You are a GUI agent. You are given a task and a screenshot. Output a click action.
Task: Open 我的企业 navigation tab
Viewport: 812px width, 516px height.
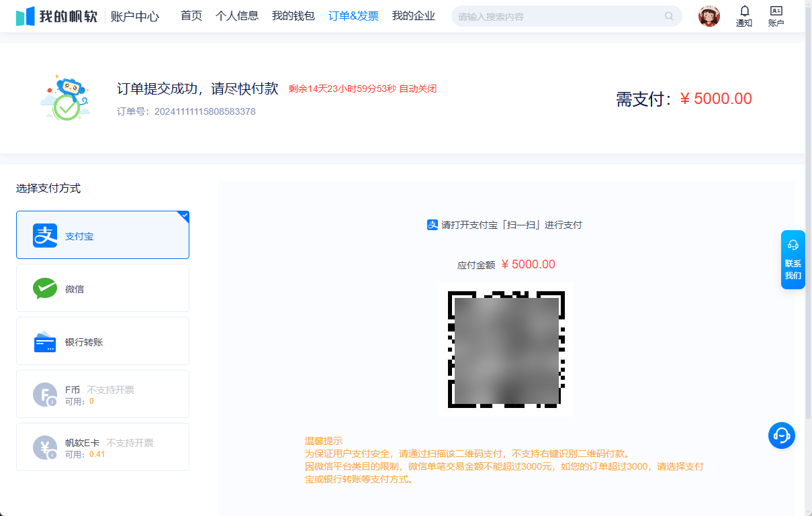pos(414,16)
